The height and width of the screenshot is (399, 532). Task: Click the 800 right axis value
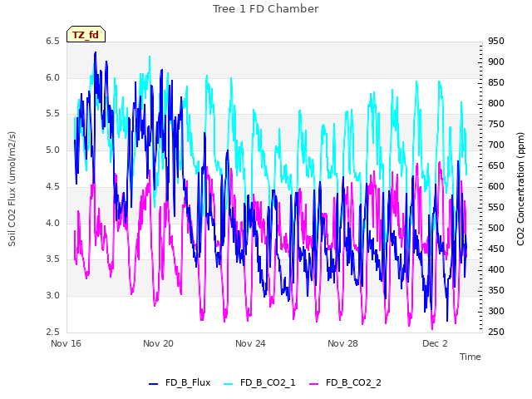(496, 103)
